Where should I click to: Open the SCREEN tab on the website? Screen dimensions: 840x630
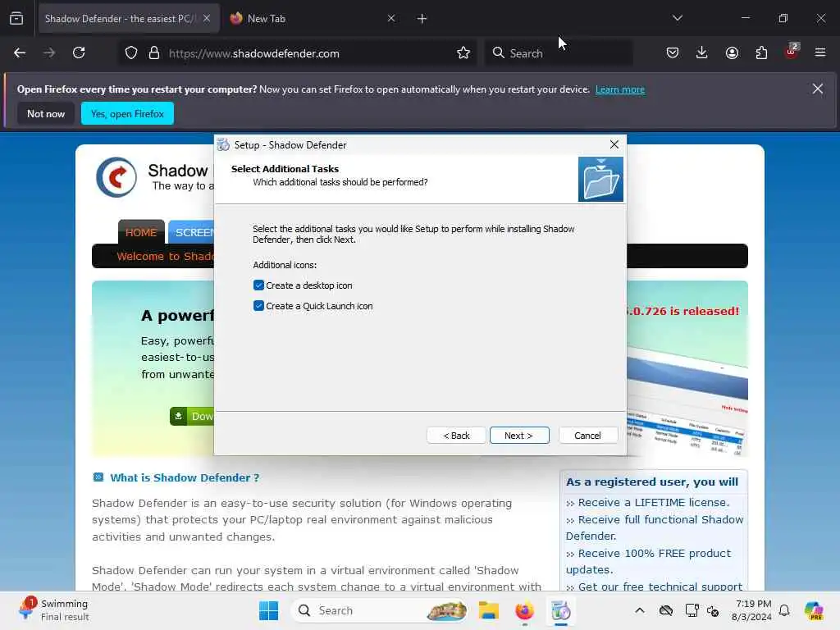pos(191,232)
